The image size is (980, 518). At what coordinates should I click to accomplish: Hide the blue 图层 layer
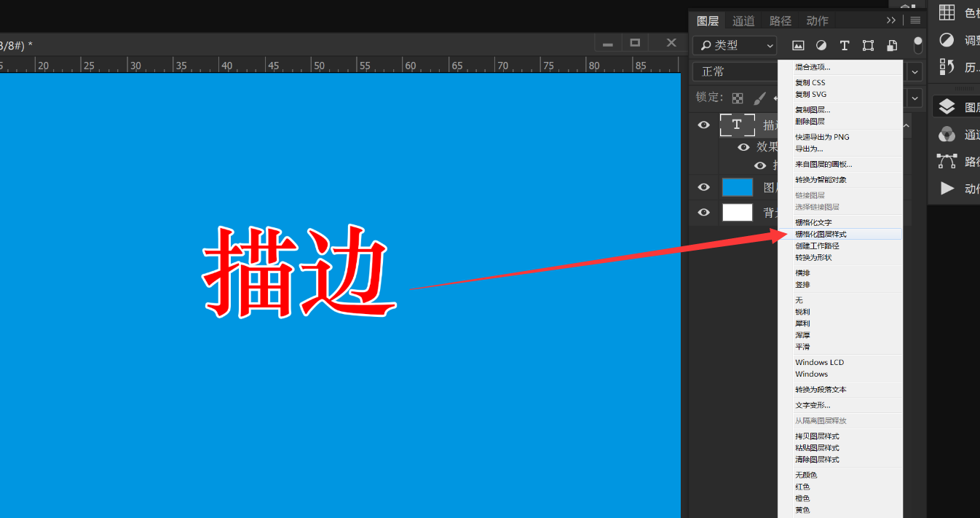pos(703,187)
